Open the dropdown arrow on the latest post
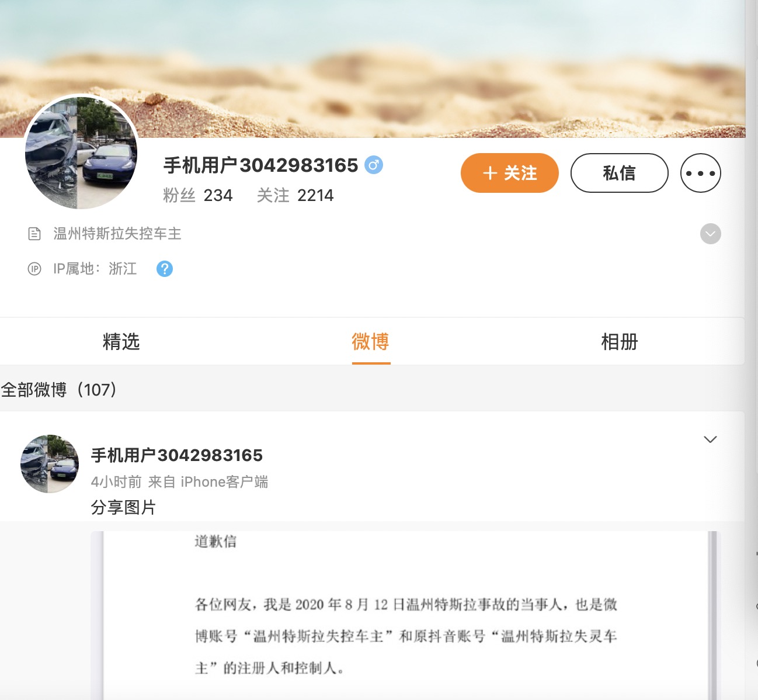The height and width of the screenshot is (700, 758). coord(710,439)
